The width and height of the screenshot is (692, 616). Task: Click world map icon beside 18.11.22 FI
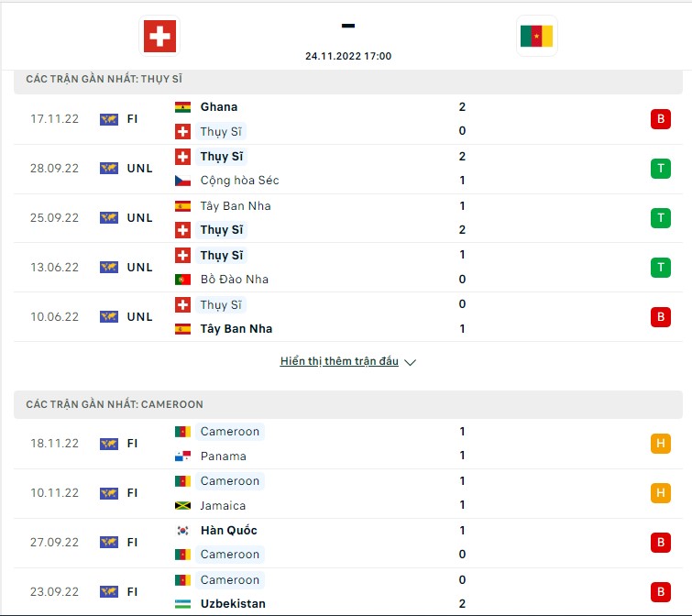[x=108, y=444]
